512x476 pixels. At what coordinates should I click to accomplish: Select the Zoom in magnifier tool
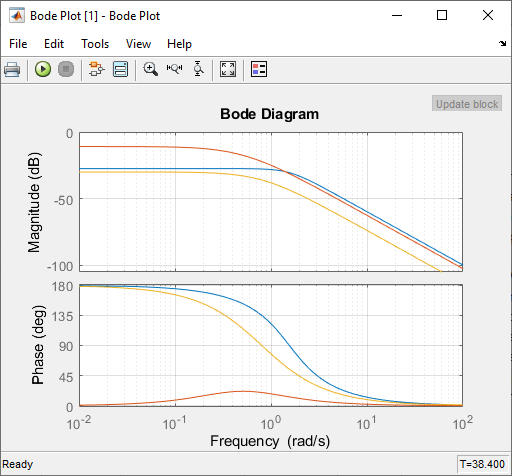pos(151,69)
